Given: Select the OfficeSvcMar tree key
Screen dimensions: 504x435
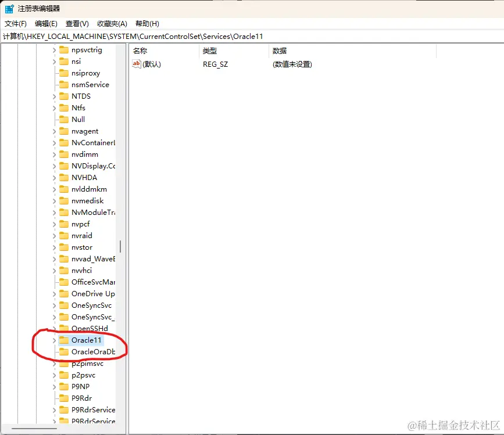Looking at the screenshot, I should (93, 282).
